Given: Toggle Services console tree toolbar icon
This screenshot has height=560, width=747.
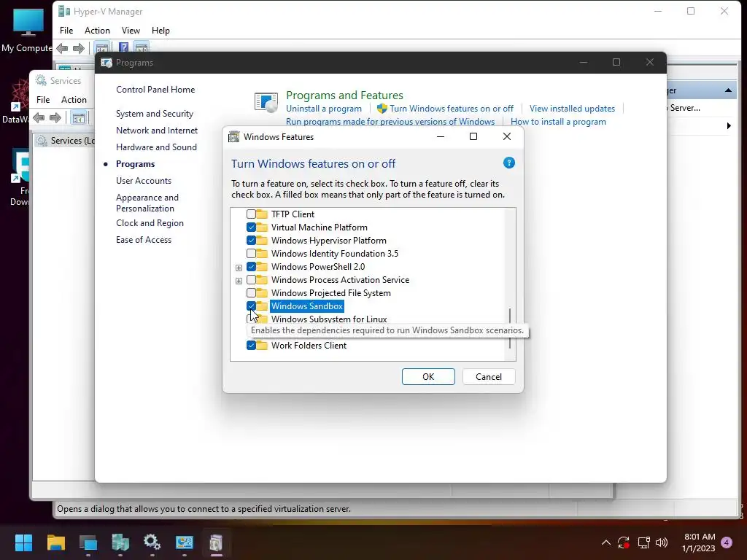Looking at the screenshot, I should (x=79, y=117).
